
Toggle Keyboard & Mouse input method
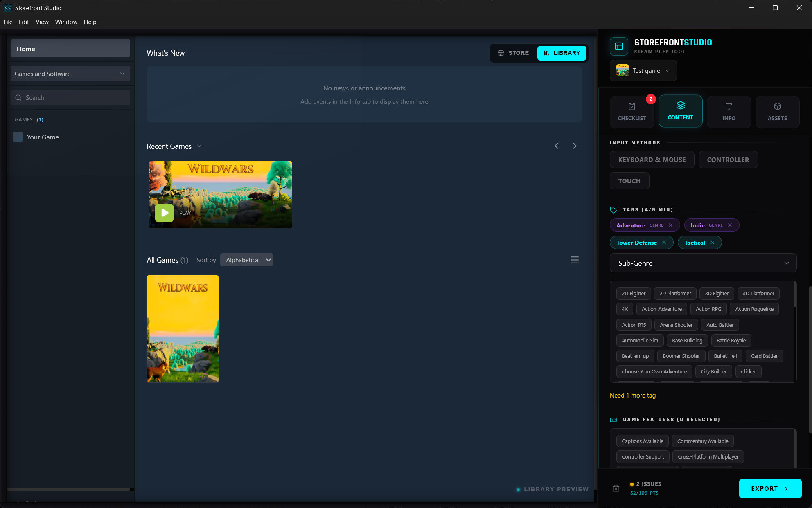(x=652, y=160)
